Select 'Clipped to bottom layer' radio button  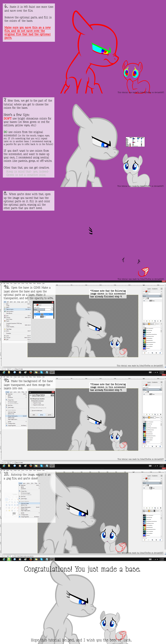pyautogui.click(x=38, y=405)
